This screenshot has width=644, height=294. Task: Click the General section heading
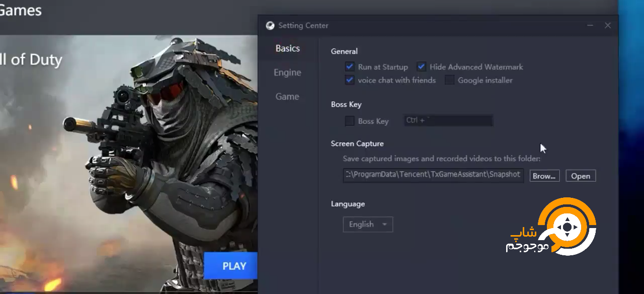344,51
